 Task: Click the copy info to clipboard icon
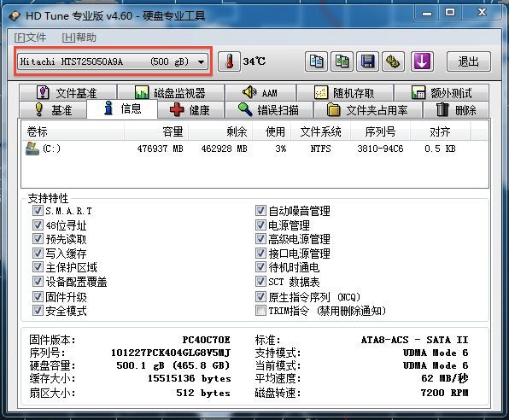coord(316,61)
